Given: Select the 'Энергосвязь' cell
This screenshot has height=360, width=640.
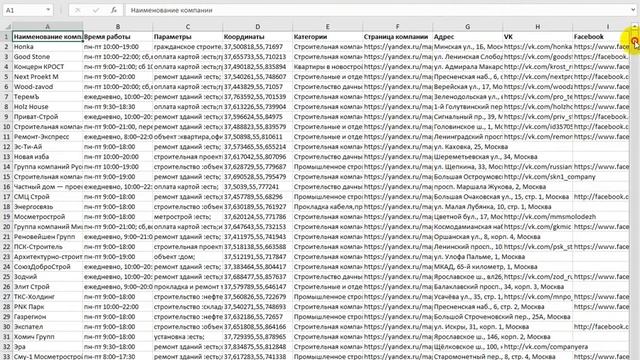Looking at the screenshot, I should (48, 207).
